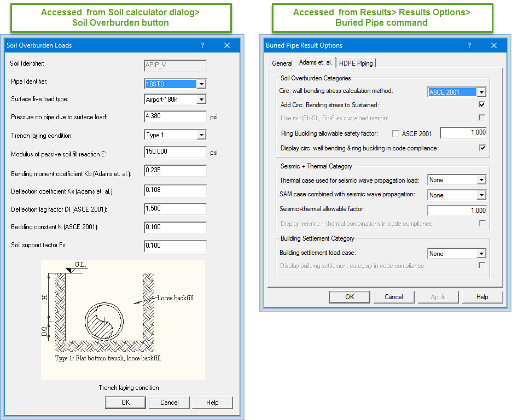Click Apply in Buried Pipe Result Options dialog
The width and height of the screenshot is (512, 420).
[438, 297]
